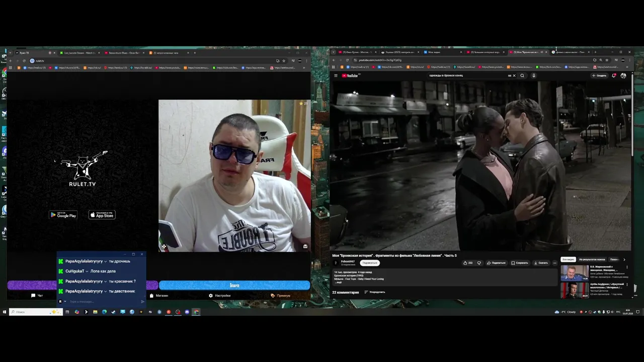Open the YouTube account avatar menu
This screenshot has height=362, width=644.
click(623, 76)
